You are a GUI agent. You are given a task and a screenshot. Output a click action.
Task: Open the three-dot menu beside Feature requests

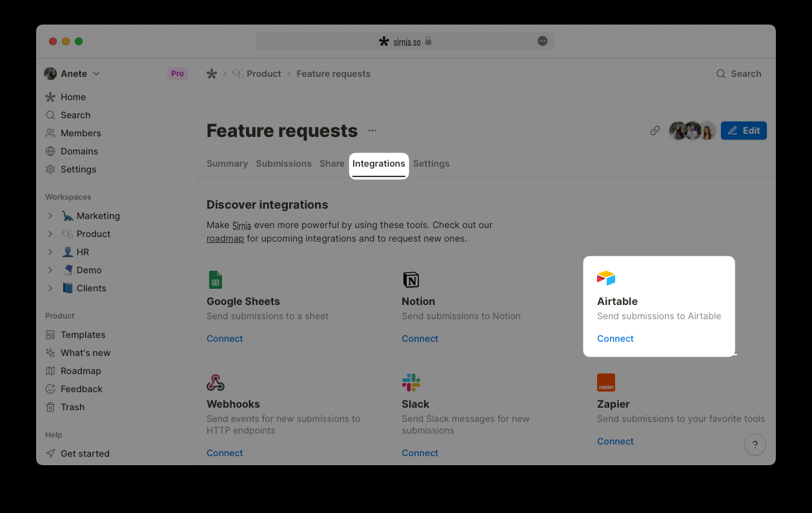[x=372, y=131]
